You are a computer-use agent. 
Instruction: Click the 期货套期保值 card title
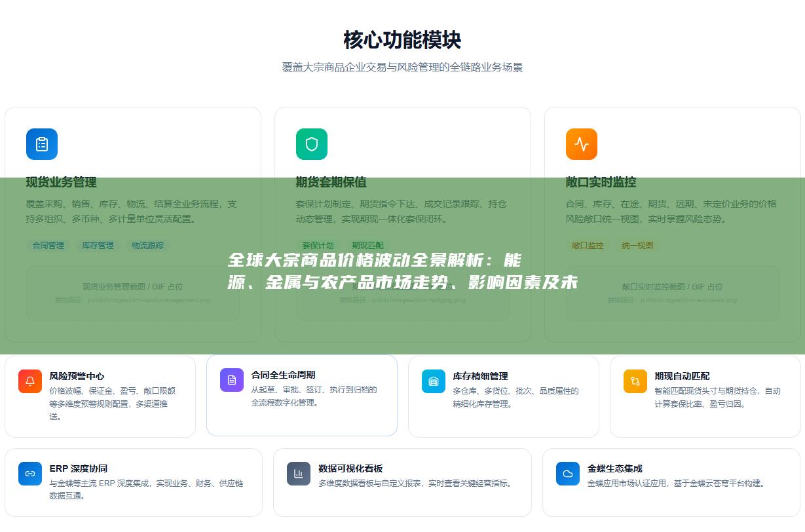point(331,182)
